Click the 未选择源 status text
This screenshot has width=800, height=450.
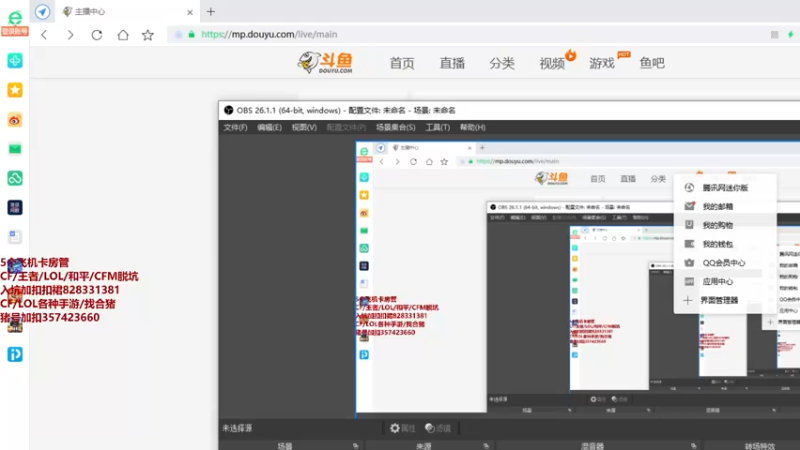(x=237, y=428)
